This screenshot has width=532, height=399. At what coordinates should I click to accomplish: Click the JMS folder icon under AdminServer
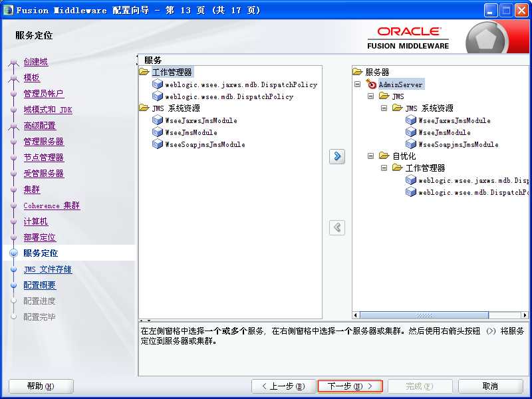tap(384, 96)
